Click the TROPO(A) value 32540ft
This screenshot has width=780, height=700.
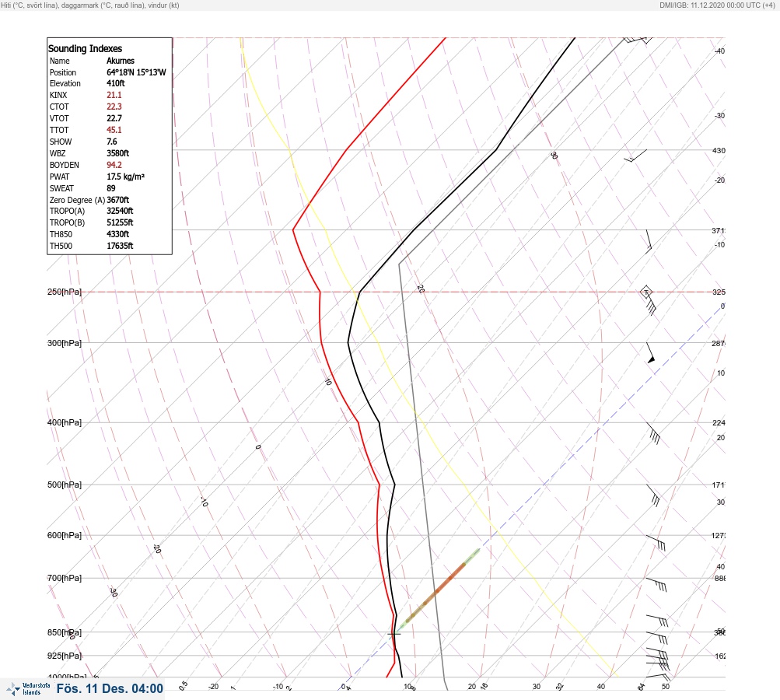120,211
